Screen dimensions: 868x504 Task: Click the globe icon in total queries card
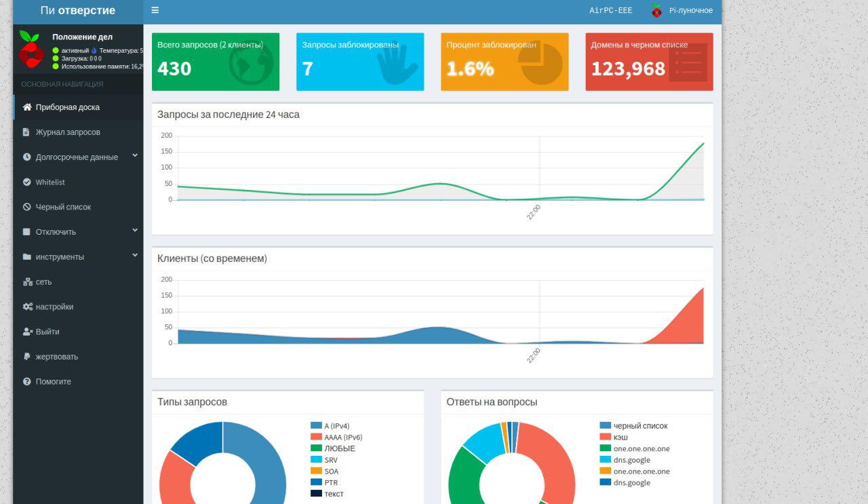(x=252, y=63)
